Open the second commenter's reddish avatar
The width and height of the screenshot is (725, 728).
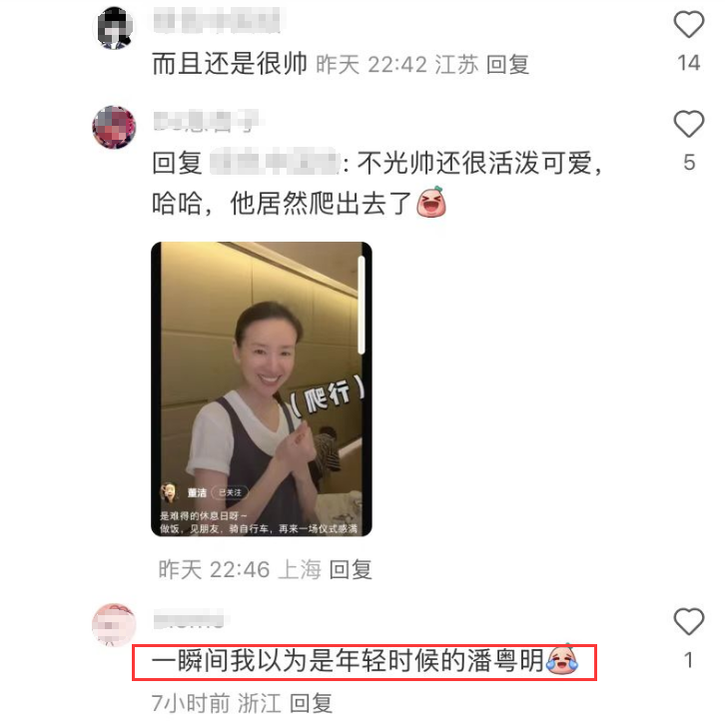(114, 127)
